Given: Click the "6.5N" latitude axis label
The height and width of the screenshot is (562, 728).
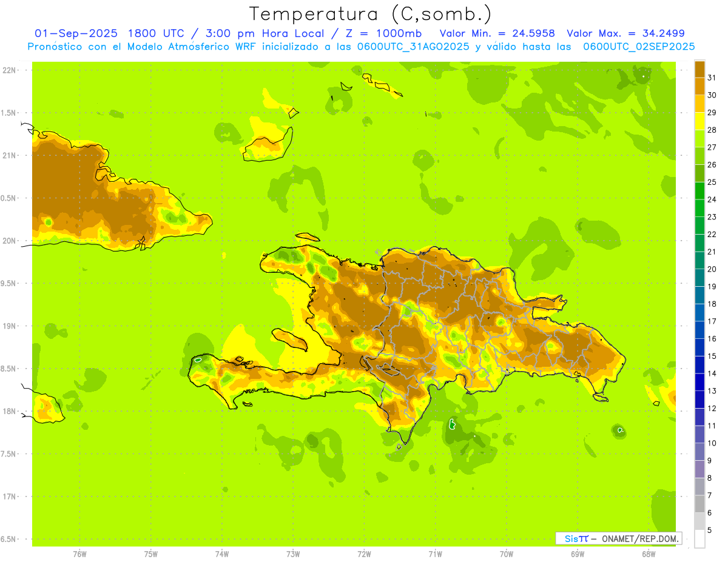Looking at the screenshot, I should click(x=8, y=539).
